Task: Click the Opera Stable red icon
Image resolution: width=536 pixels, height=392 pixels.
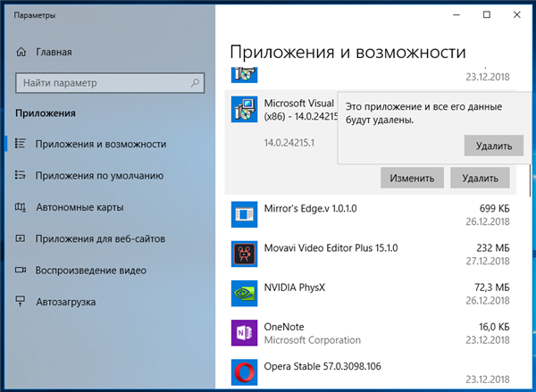Action: (244, 372)
